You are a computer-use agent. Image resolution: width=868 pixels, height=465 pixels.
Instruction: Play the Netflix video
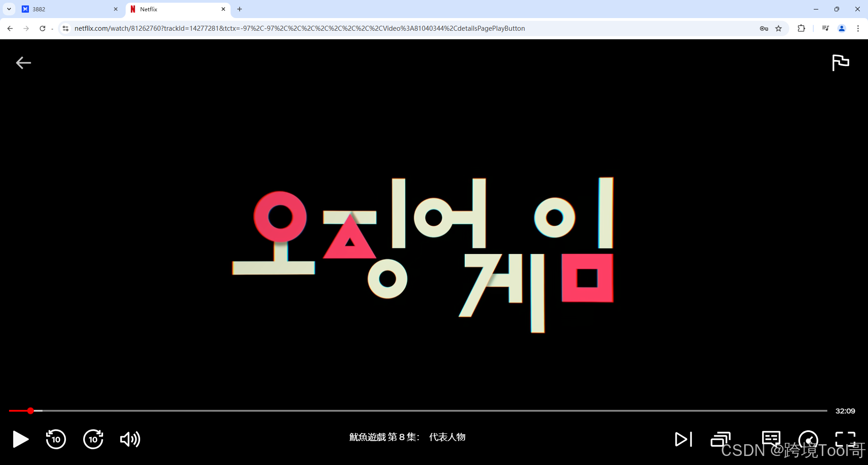click(x=20, y=439)
